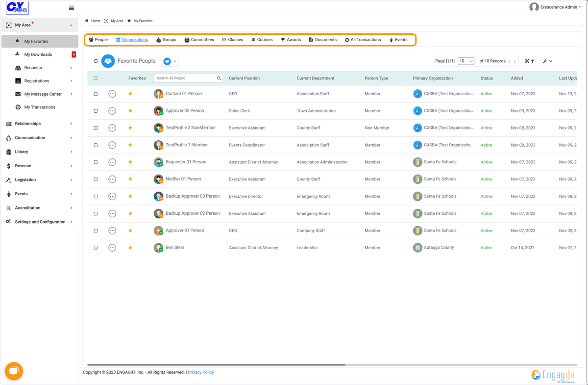Click Autauga County organization icon
Image resolution: width=588 pixels, height=385 pixels.
point(417,248)
